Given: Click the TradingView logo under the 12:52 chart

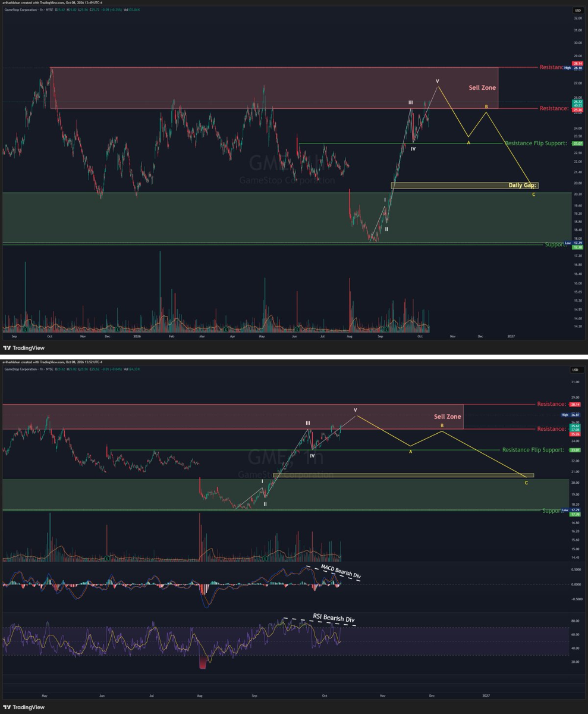Looking at the screenshot, I should pyautogui.click(x=24, y=707).
